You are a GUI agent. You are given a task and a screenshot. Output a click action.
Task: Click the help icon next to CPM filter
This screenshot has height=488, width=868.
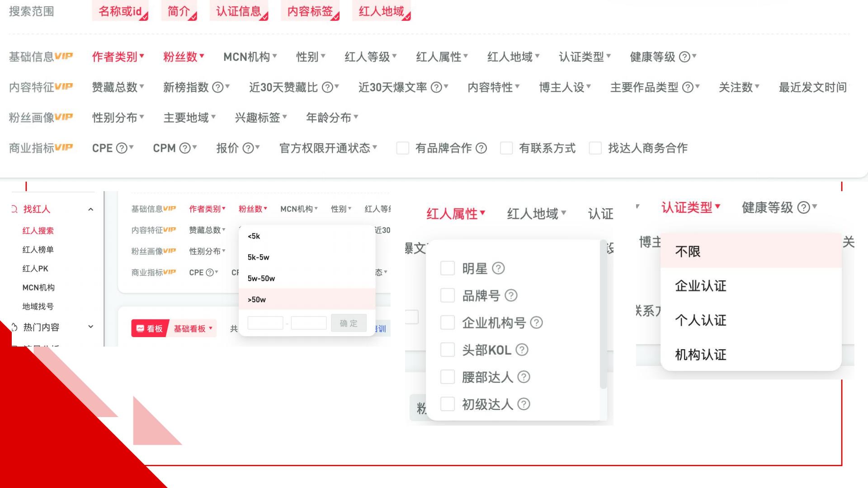(185, 148)
